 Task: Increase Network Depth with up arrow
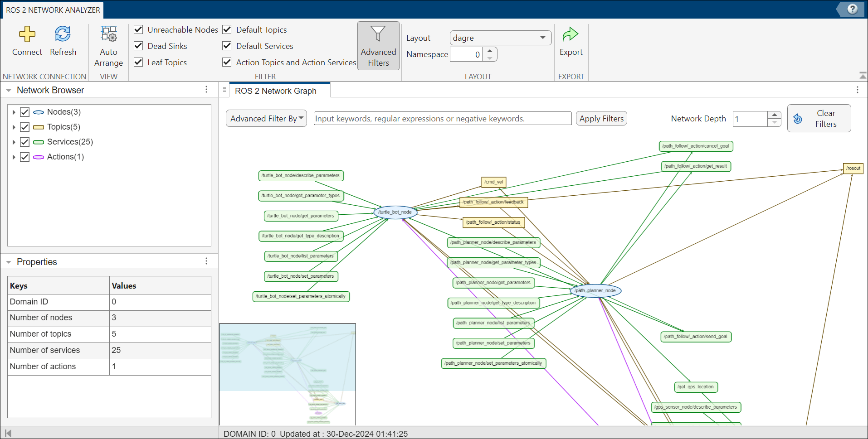pyautogui.click(x=775, y=115)
